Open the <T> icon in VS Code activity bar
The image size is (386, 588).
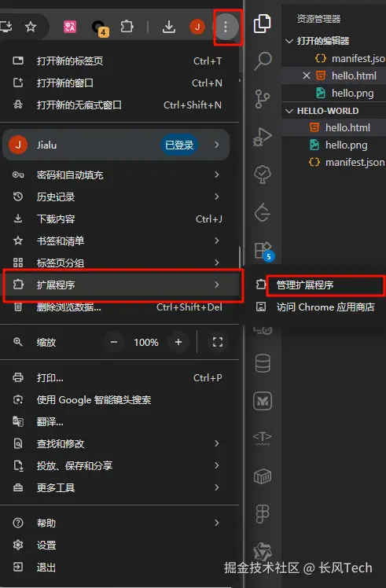click(x=263, y=438)
